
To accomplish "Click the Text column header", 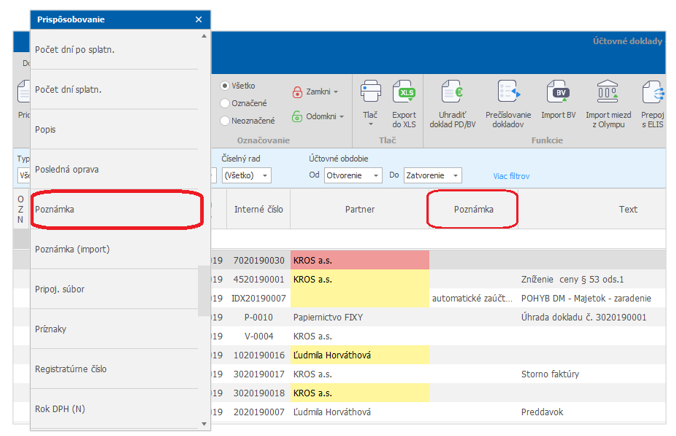I will tap(628, 209).
